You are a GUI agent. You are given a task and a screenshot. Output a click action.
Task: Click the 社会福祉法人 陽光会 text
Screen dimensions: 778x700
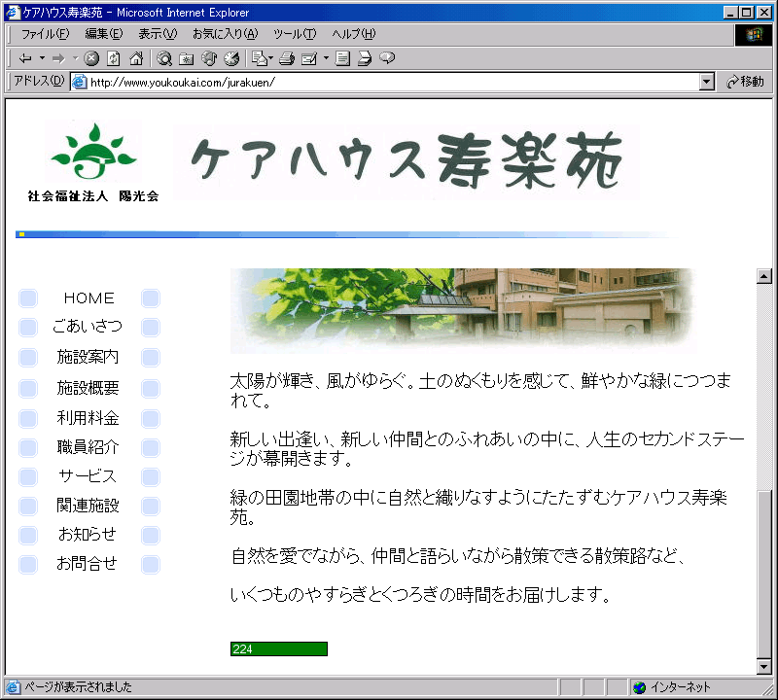pyautogui.click(x=93, y=196)
